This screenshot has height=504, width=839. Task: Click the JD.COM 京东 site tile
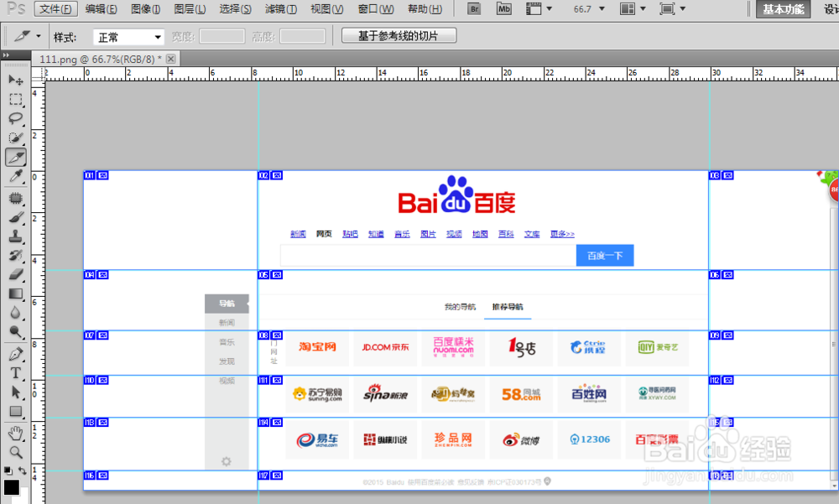click(385, 348)
